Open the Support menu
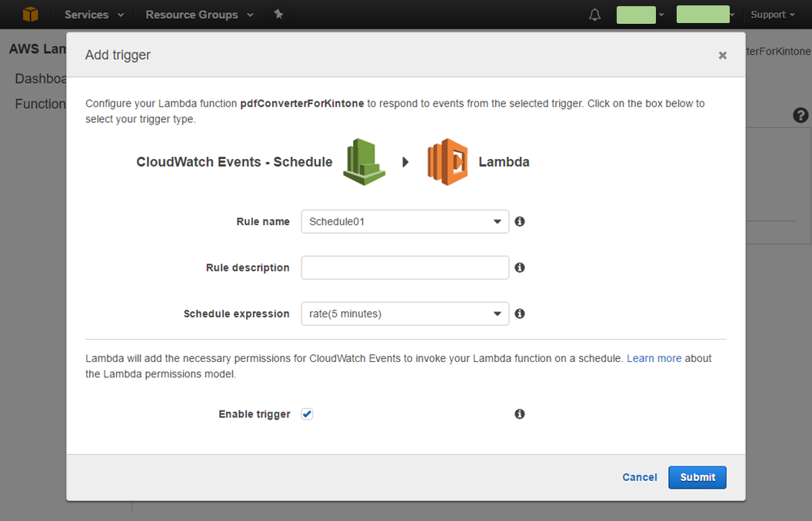The image size is (812, 521). (x=773, y=15)
